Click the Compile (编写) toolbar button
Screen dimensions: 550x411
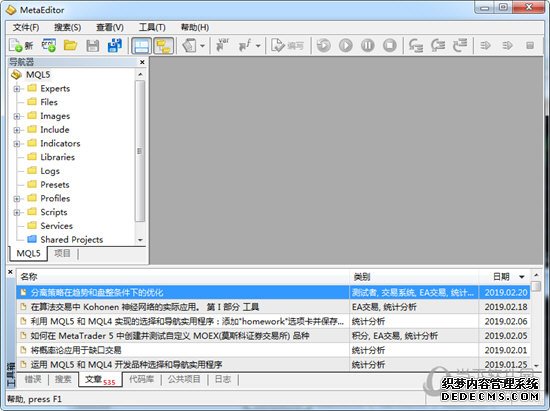pos(287,46)
